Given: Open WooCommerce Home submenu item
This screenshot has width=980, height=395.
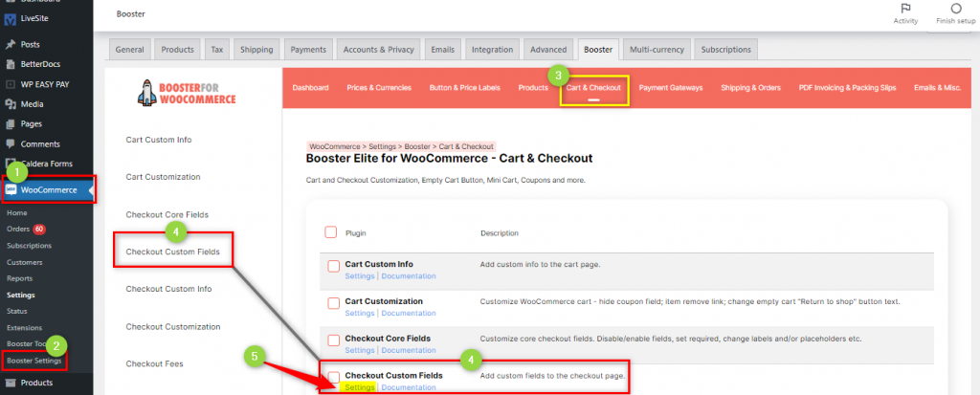Looking at the screenshot, I should (x=17, y=213).
